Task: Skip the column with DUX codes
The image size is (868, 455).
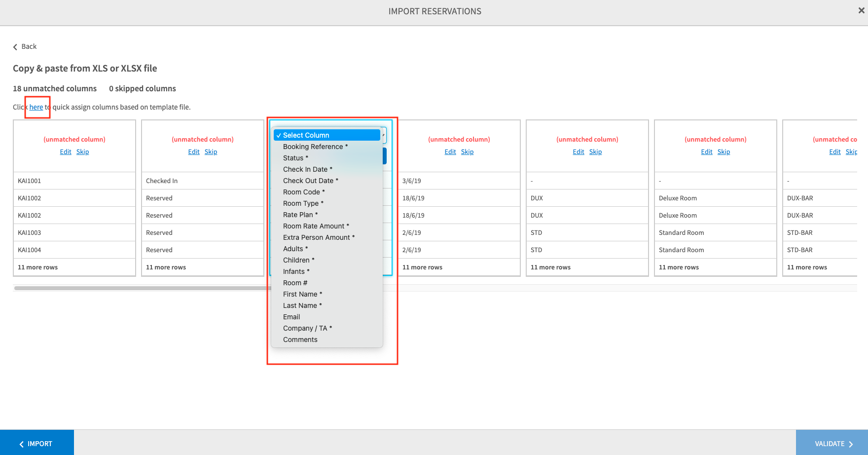Action: coord(595,152)
